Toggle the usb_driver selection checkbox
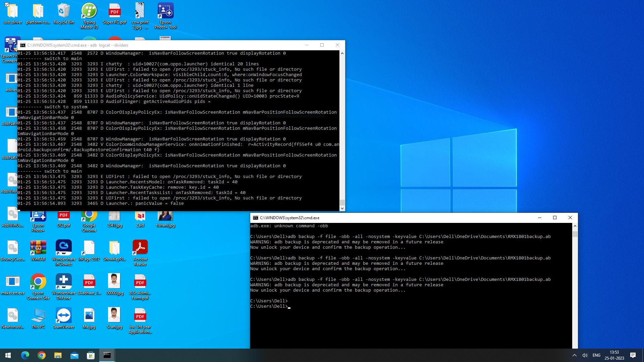 click(x=7, y=4)
